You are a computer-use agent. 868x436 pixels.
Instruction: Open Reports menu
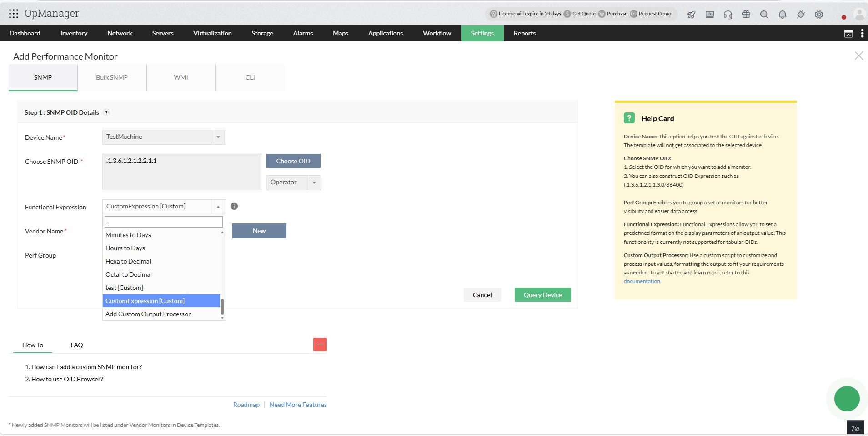point(525,33)
